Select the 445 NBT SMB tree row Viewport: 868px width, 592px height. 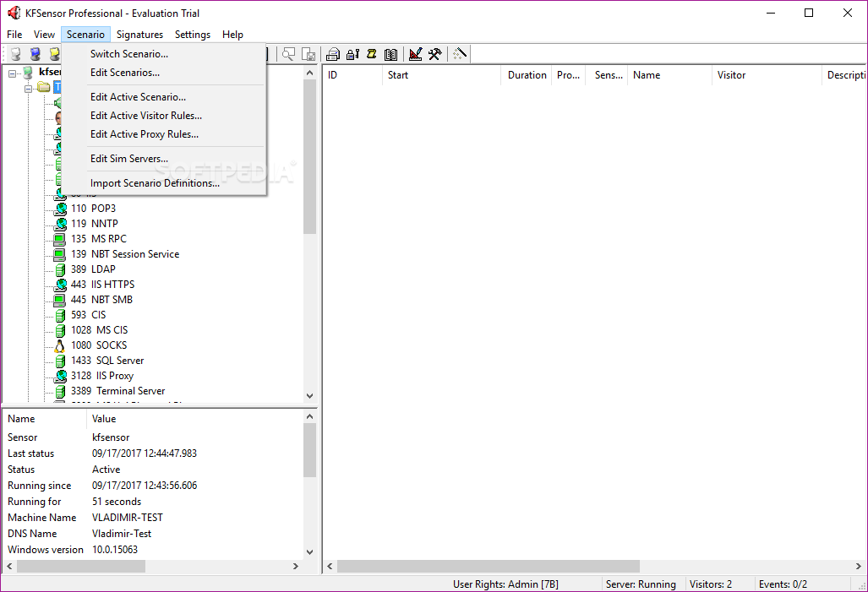[x=102, y=300]
